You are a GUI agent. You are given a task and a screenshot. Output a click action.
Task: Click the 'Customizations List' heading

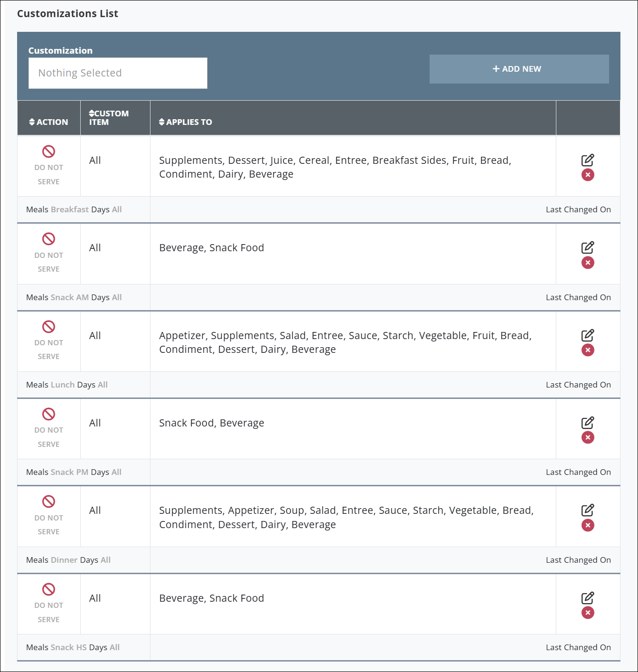pyautogui.click(x=68, y=14)
